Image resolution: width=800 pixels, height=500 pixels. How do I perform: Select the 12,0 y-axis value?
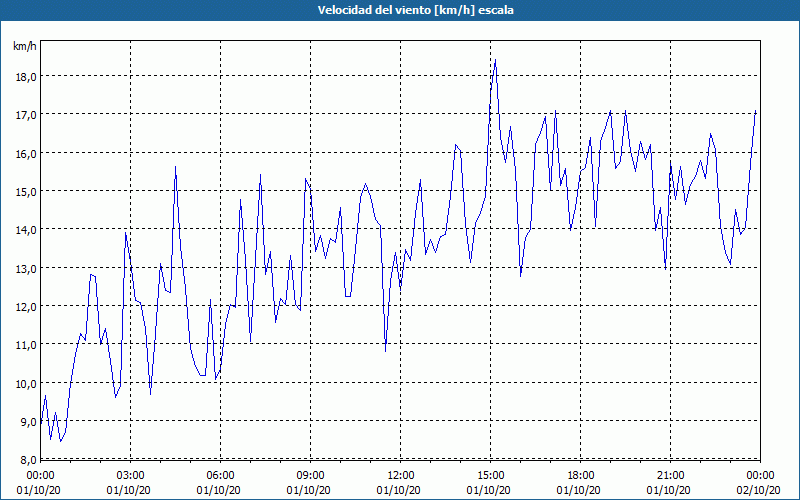(27, 307)
